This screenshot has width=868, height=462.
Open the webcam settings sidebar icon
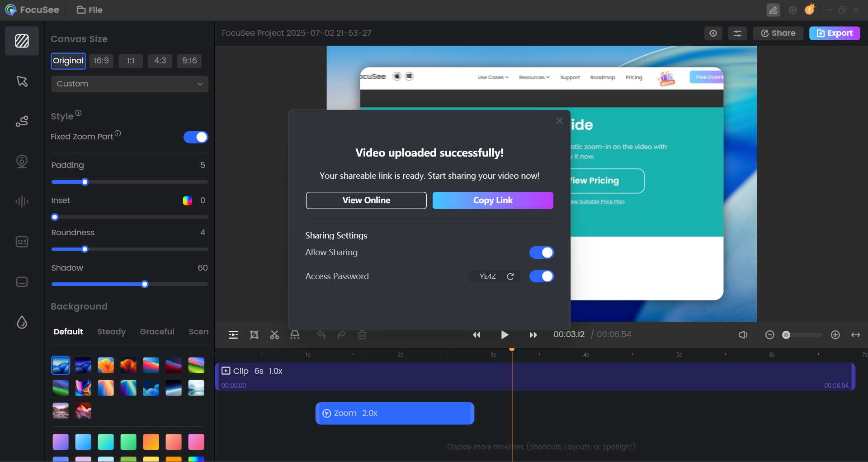click(22, 161)
